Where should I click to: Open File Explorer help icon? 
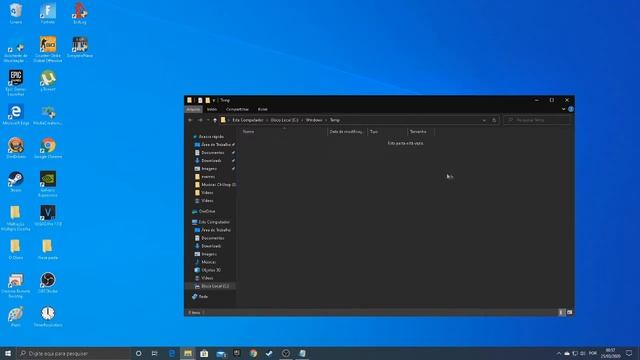pyautogui.click(x=571, y=109)
